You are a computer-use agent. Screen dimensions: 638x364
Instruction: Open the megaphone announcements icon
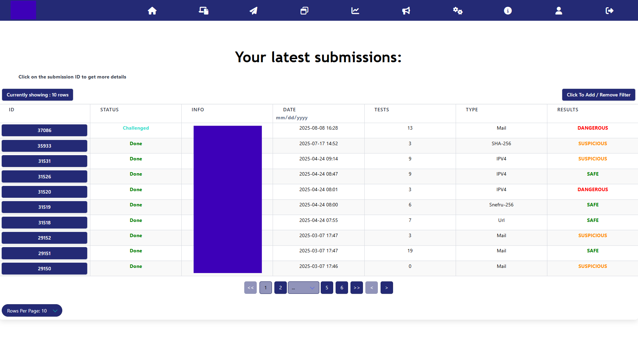(x=406, y=11)
